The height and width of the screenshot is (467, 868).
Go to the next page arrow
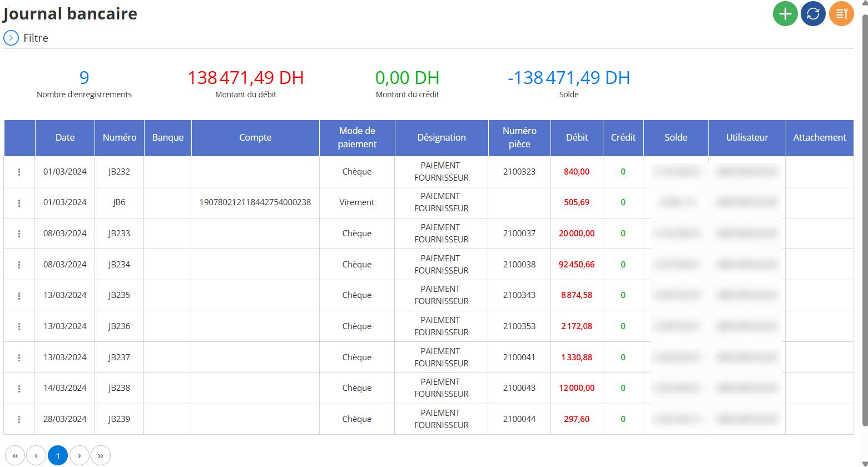point(80,456)
